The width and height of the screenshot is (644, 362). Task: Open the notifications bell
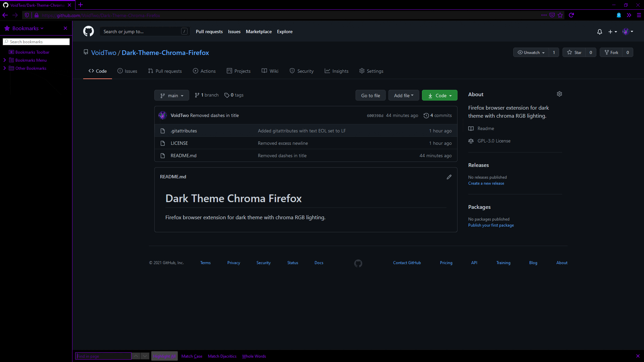pos(600,32)
